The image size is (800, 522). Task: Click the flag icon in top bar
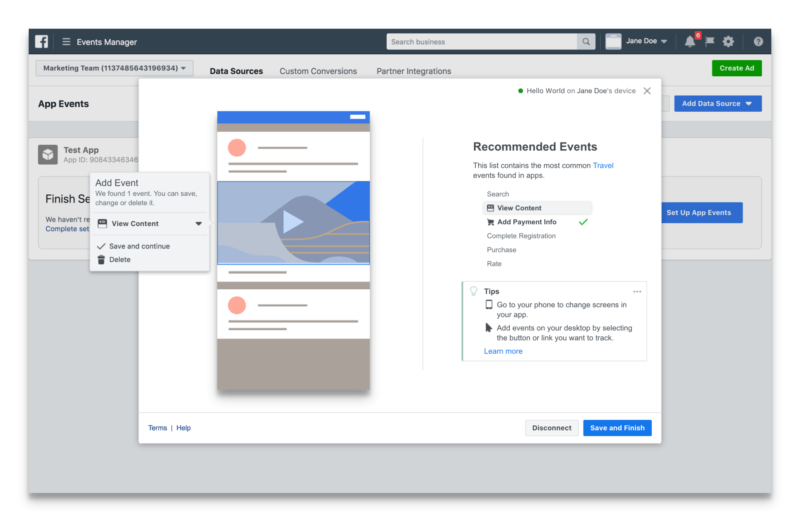[x=709, y=41]
